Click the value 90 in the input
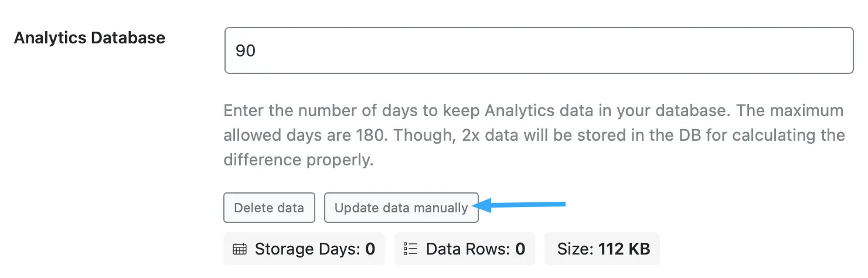 246,51
